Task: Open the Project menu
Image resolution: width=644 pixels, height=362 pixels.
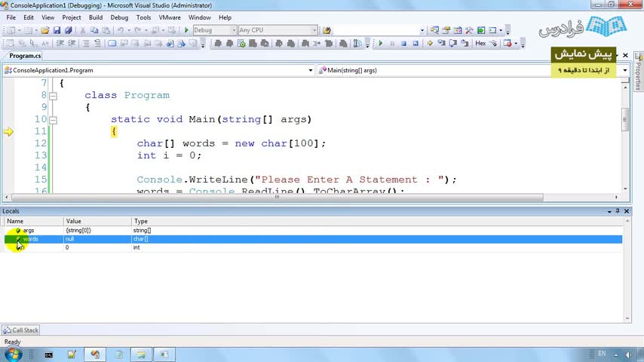Action: 72,17
